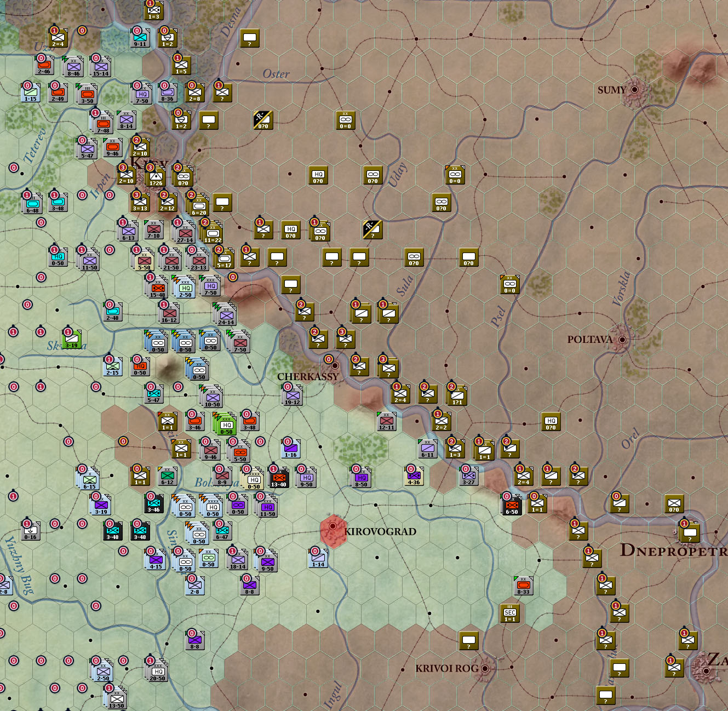
Task: Select the infantry stack labeled 23-13
Action: click(198, 259)
